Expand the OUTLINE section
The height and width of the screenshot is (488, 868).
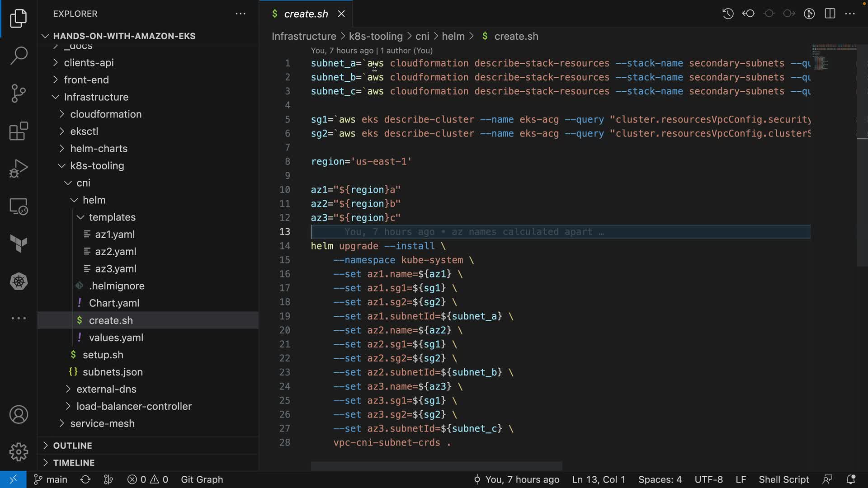pos(72,446)
